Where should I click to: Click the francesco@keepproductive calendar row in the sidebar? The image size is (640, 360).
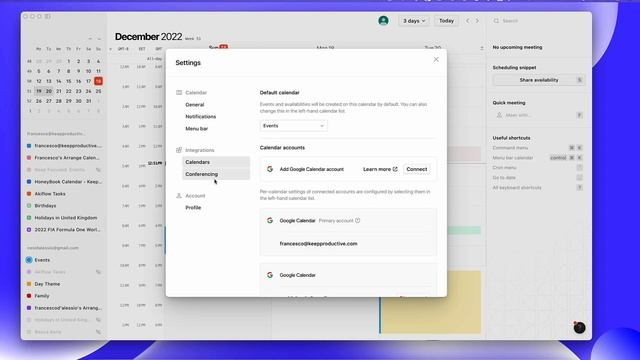(64, 146)
